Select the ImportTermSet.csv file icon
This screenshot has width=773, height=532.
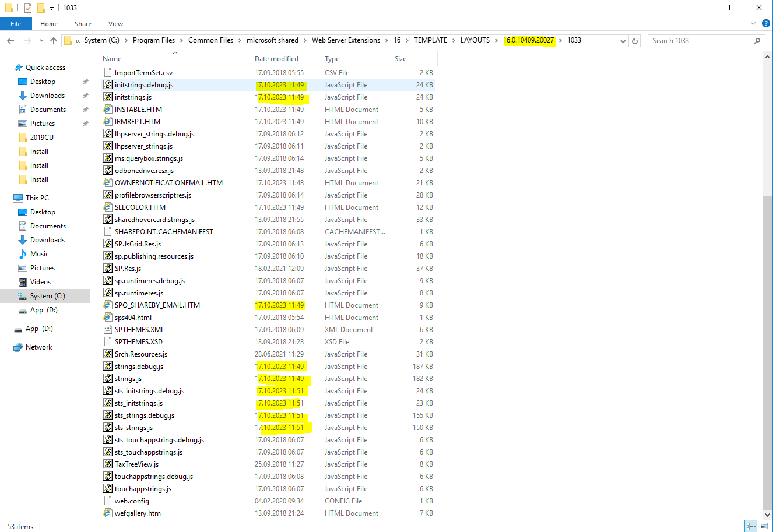point(107,73)
